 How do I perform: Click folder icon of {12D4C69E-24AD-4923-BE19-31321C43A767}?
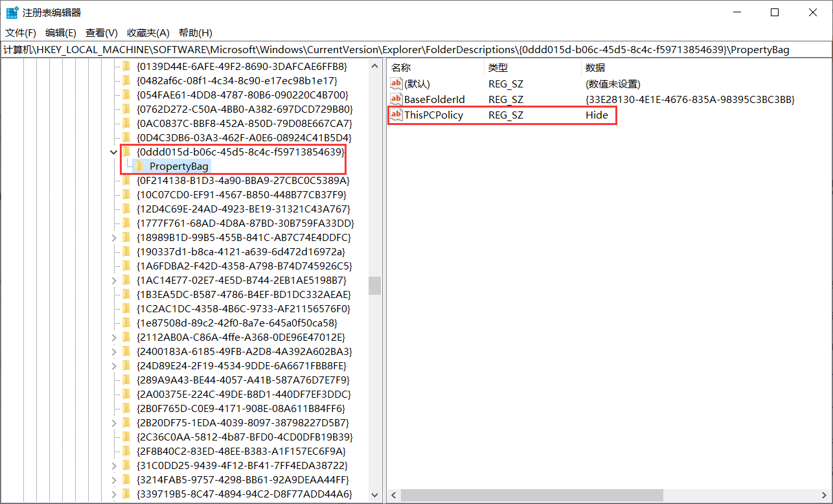[128, 209]
